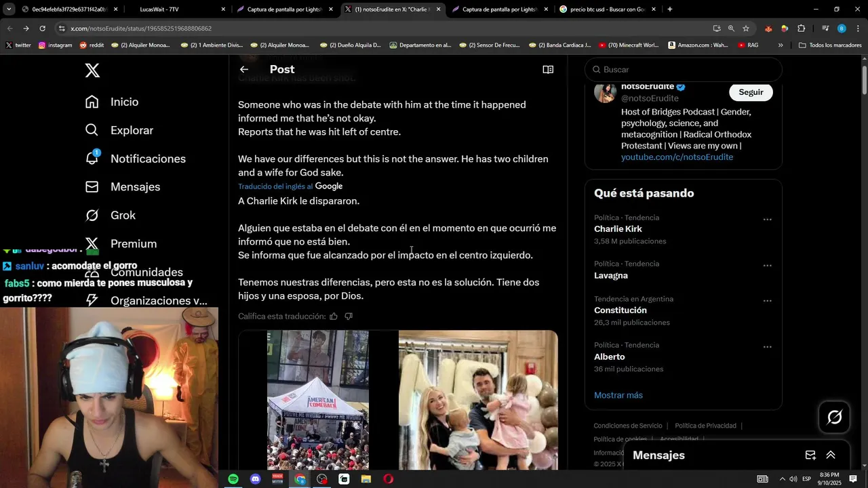Compose new message in Mensajes drawer
This screenshot has height=488, width=868.
(x=810, y=455)
